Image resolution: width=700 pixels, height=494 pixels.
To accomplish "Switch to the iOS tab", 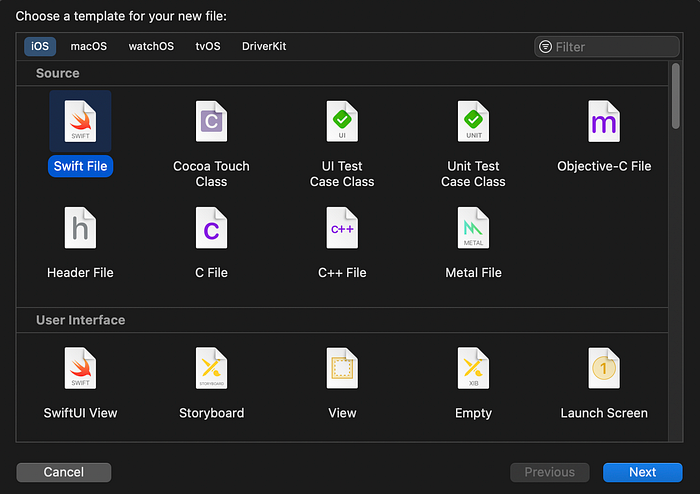I will tap(40, 46).
